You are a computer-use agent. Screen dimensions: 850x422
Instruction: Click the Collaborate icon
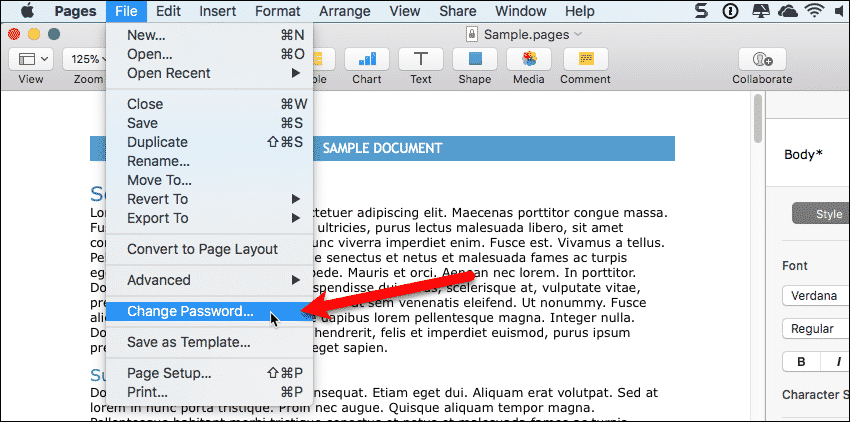(x=762, y=59)
